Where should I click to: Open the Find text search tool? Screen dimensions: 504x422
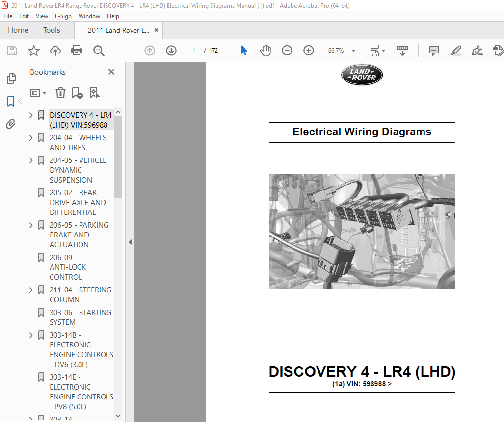pos(99,51)
